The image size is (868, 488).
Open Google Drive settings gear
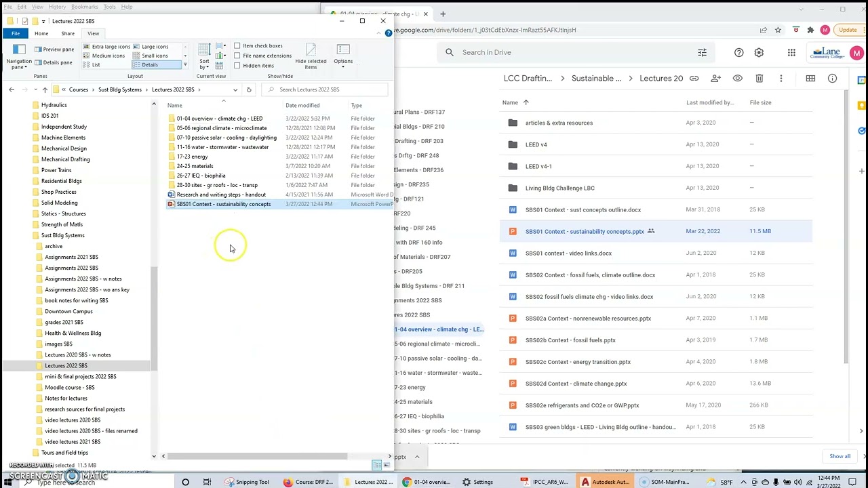click(x=759, y=52)
